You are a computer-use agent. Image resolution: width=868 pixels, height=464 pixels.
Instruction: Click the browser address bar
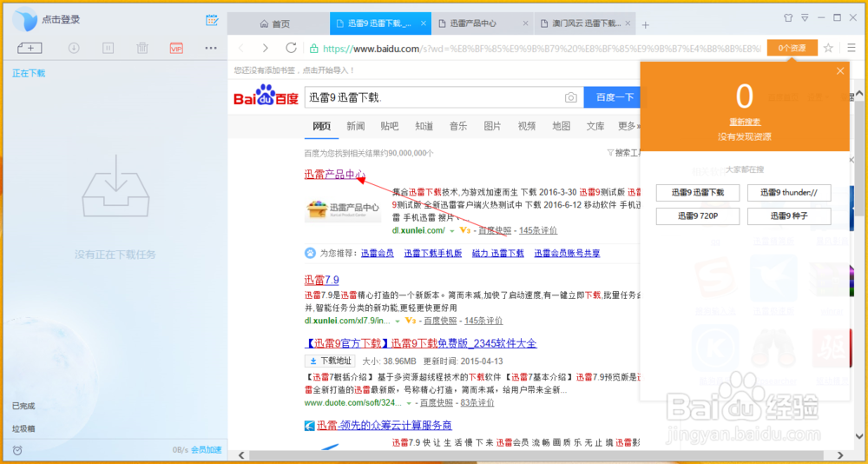536,49
